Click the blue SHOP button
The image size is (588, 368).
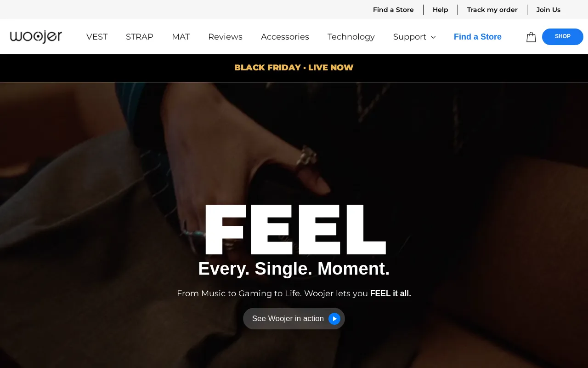coord(563,36)
